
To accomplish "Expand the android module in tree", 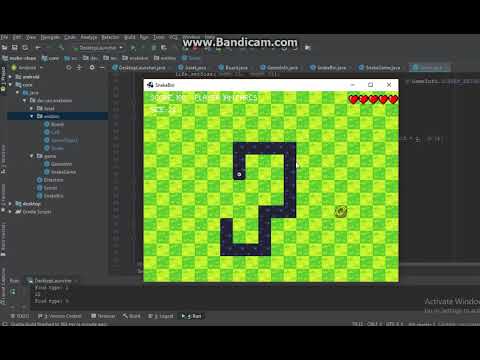I will [x=10, y=77].
